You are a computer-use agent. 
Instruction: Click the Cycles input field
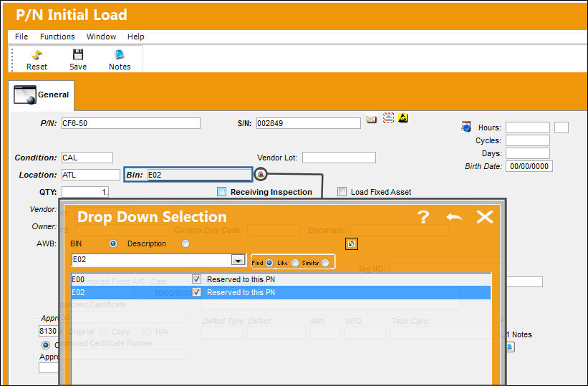click(x=528, y=140)
